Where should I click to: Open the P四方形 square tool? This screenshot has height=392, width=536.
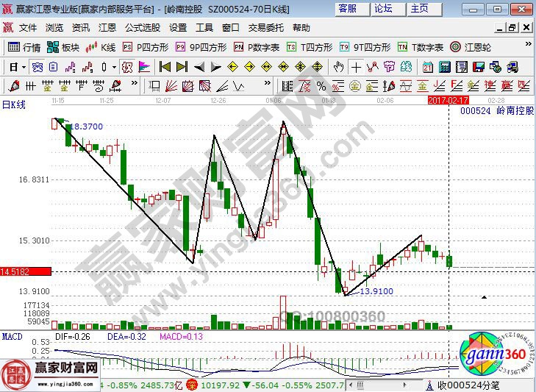[x=146, y=47]
